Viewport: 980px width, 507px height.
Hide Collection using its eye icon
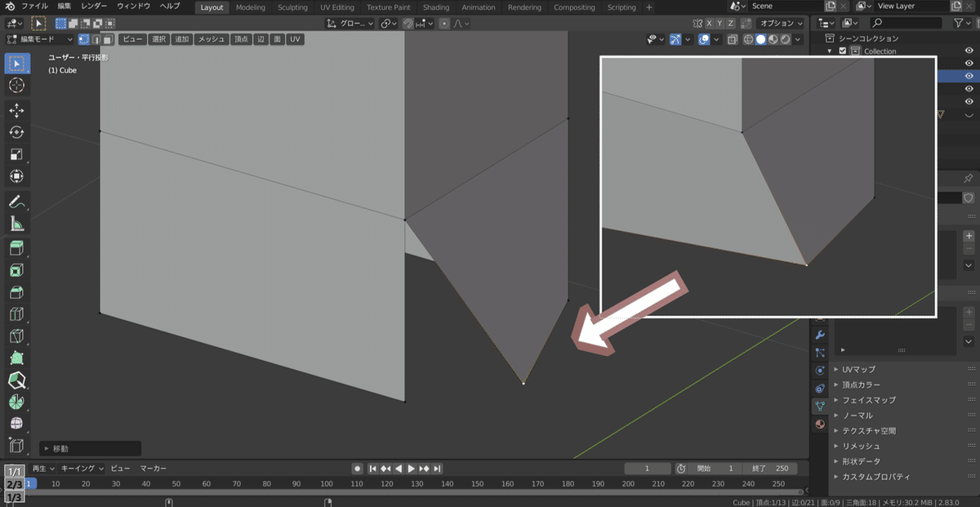click(x=969, y=51)
